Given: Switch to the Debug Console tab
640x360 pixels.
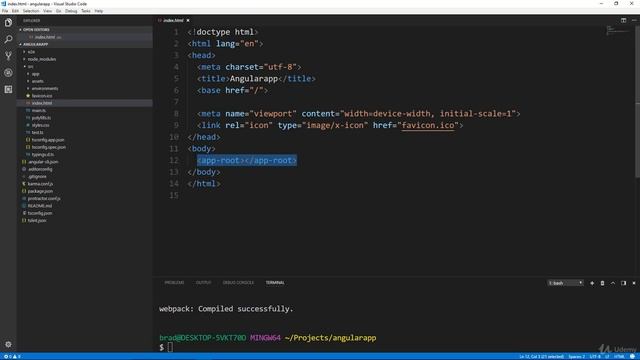Looking at the screenshot, I should [x=238, y=282].
